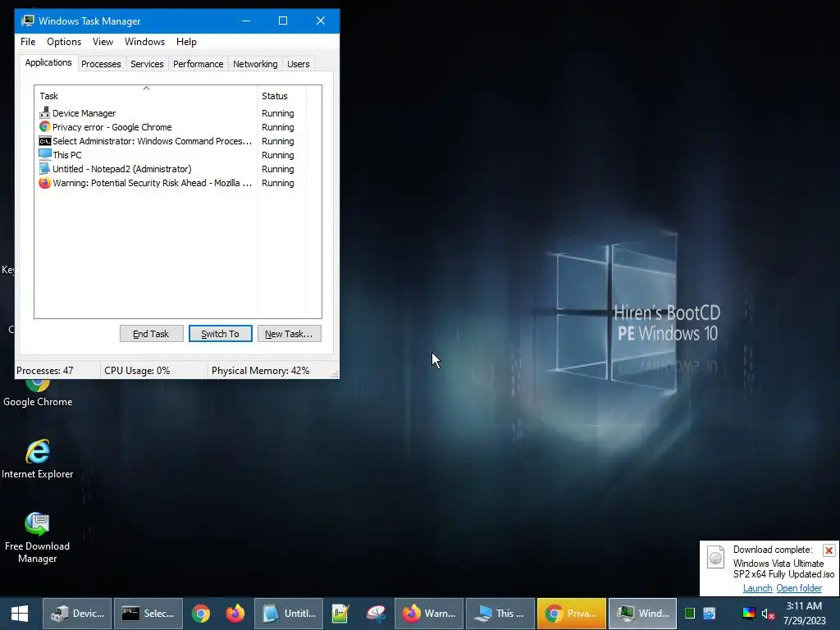The width and height of the screenshot is (840, 630).
Task: Select Device Manager icon in task list
Action: click(x=45, y=113)
